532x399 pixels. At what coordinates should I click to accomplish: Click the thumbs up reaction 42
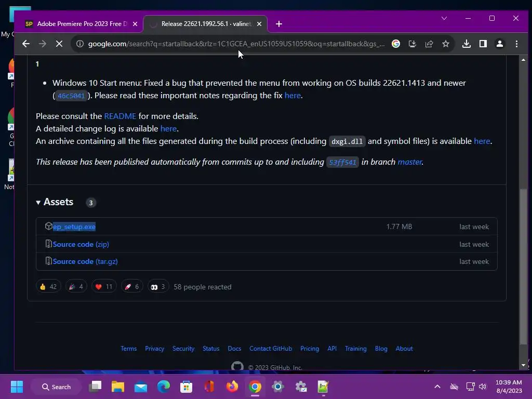point(48,287)
